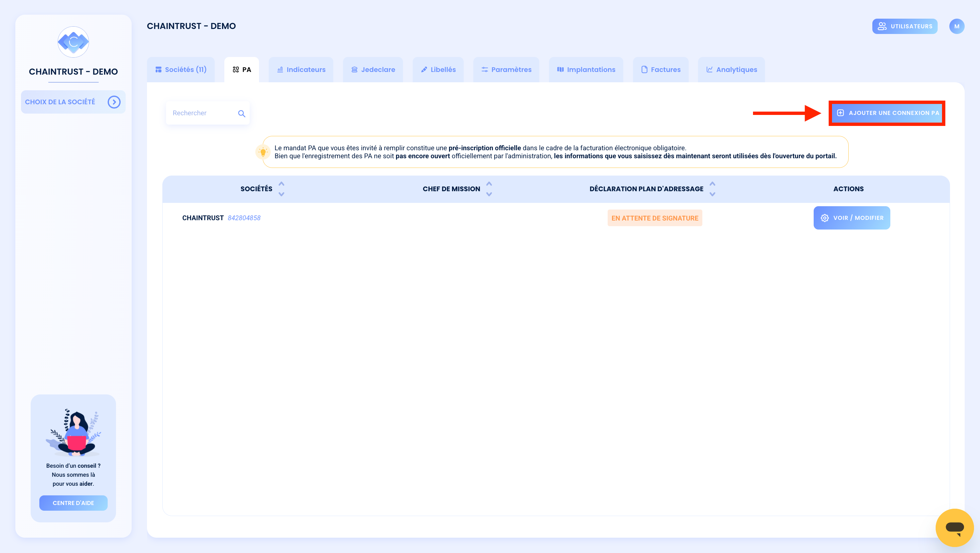This screenshot has height=553, width=980.
Task: Click the Analytiques line chart icon
Action: (x=710, y=70)
